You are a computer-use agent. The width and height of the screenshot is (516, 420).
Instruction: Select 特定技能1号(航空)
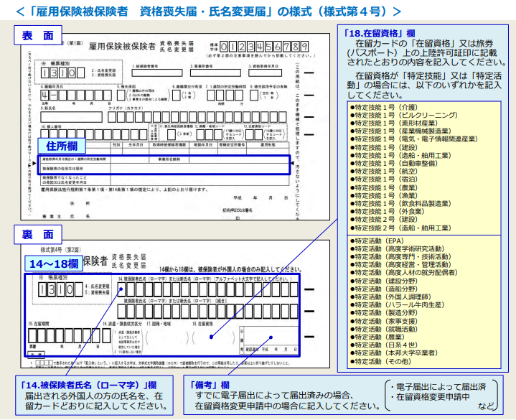(384, 171)
